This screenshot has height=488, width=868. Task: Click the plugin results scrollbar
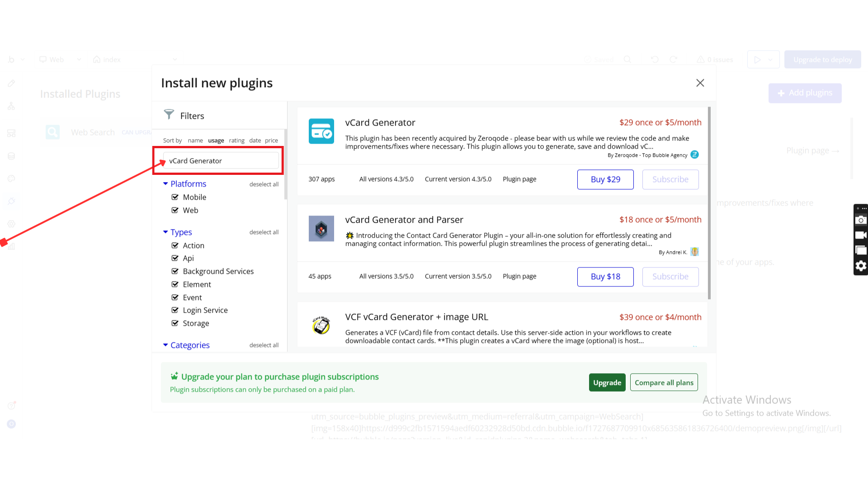coord(709,203)
